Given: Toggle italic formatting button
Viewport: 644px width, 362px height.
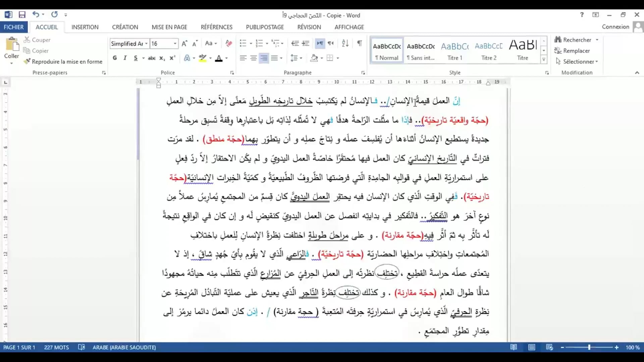Looking at the screenshot, I should click(x=125, y=58).
